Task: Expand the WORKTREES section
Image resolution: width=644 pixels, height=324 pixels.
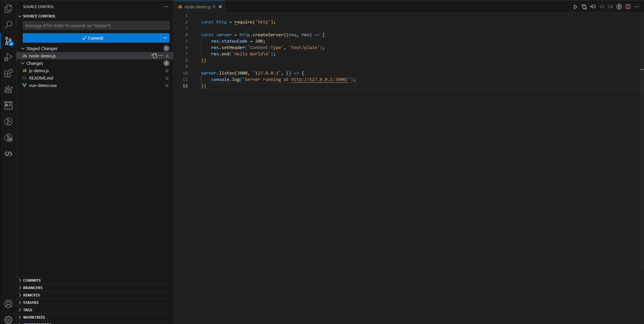Action: click(x=95, y=317)
